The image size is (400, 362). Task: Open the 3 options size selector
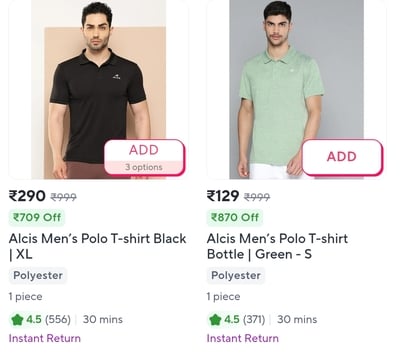(144, 167)
